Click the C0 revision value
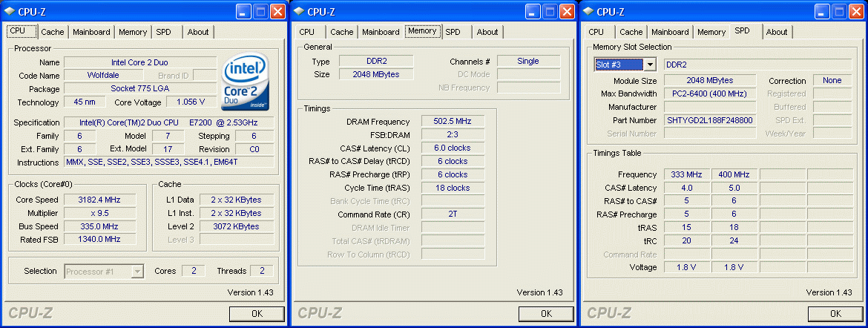The image size is (868, 328). pos(254,149)
